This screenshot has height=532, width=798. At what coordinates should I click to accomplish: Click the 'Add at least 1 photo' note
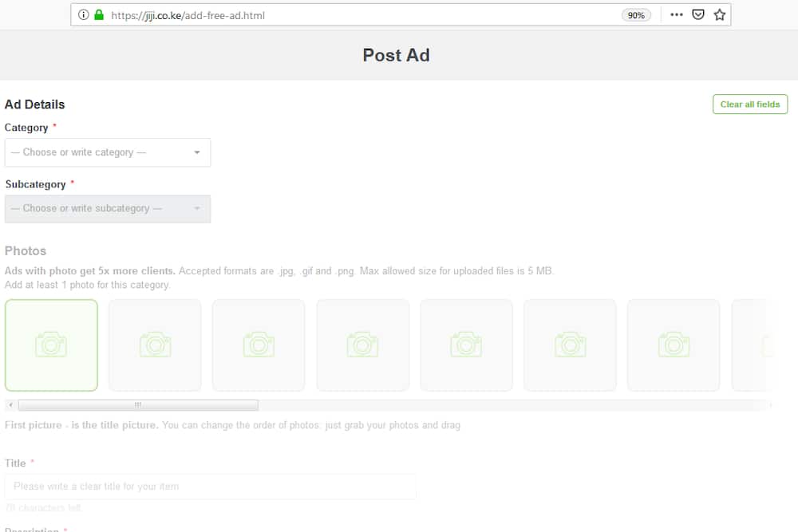pyautogui.click(x=87, y=285)
